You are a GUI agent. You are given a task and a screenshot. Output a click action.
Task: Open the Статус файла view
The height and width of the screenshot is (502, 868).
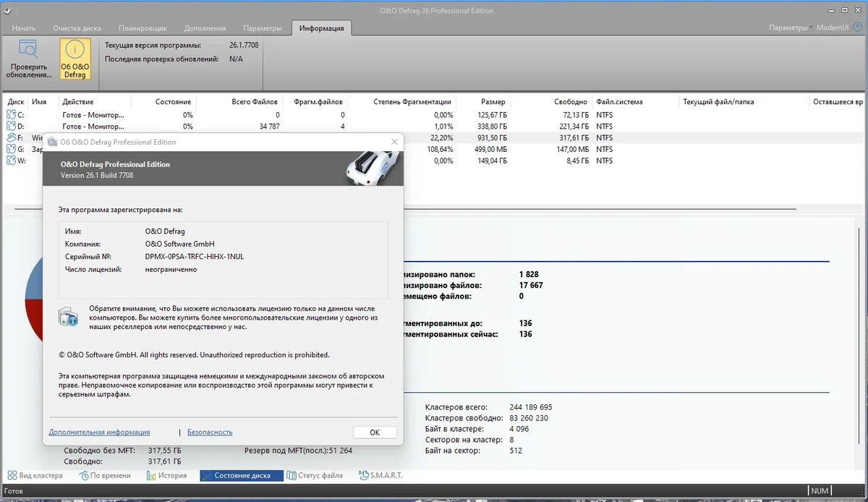315,475
